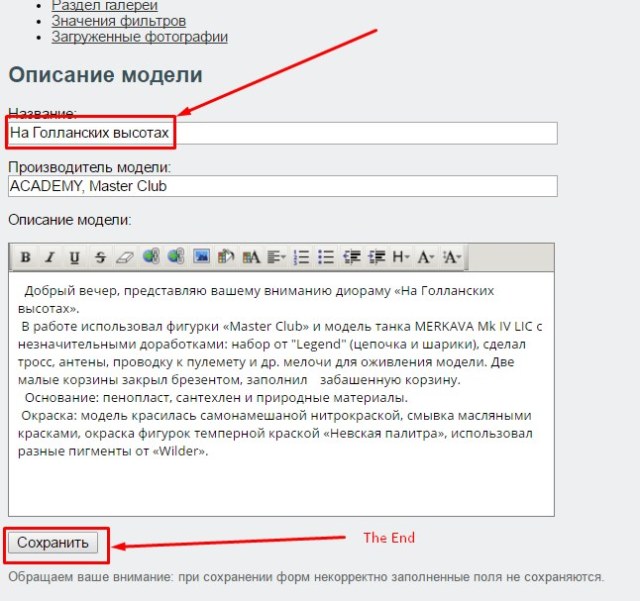
Task: Insert a numbered list
Action: click(301, 257)
